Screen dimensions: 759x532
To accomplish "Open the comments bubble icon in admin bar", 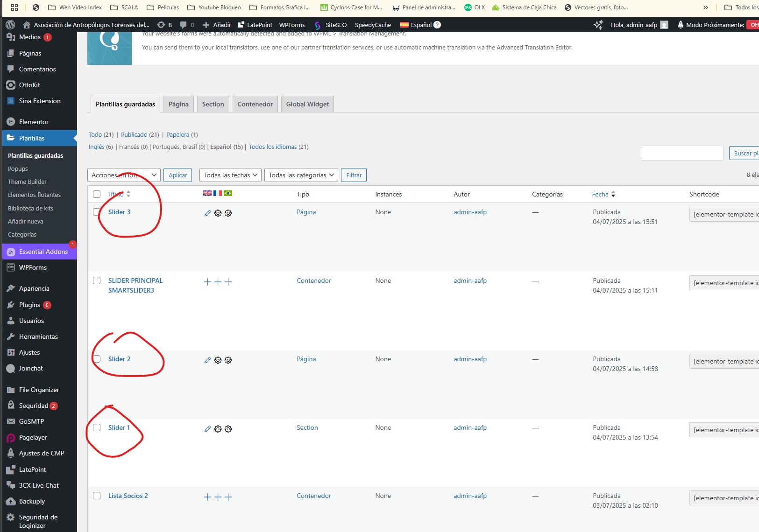I will (x=184, y=25).
